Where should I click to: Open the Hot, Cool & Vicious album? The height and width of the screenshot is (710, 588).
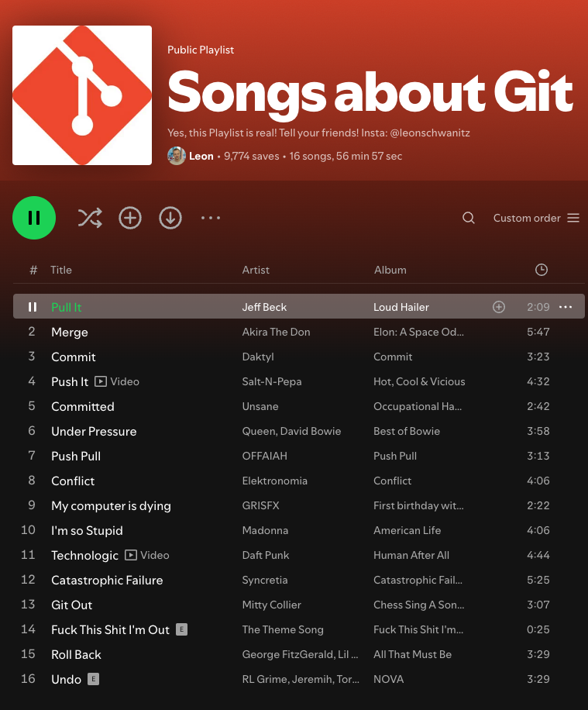coord(419,381)
